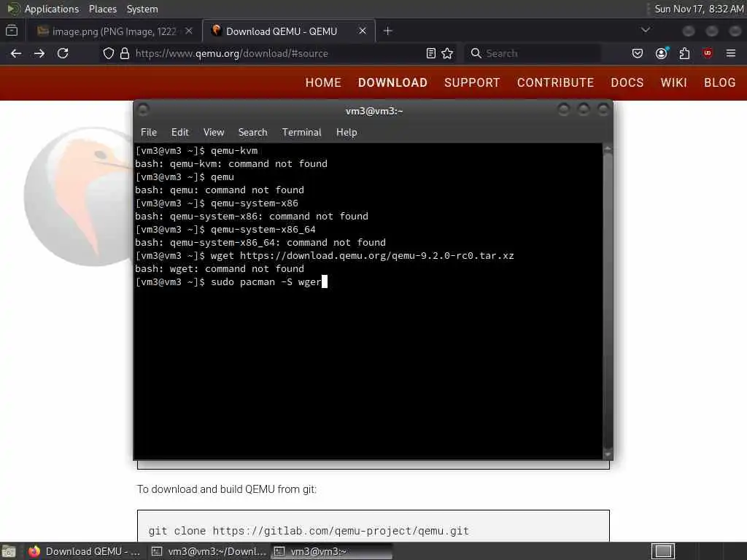
Task: Close the terminal window
Action: [x=603, y=110]
